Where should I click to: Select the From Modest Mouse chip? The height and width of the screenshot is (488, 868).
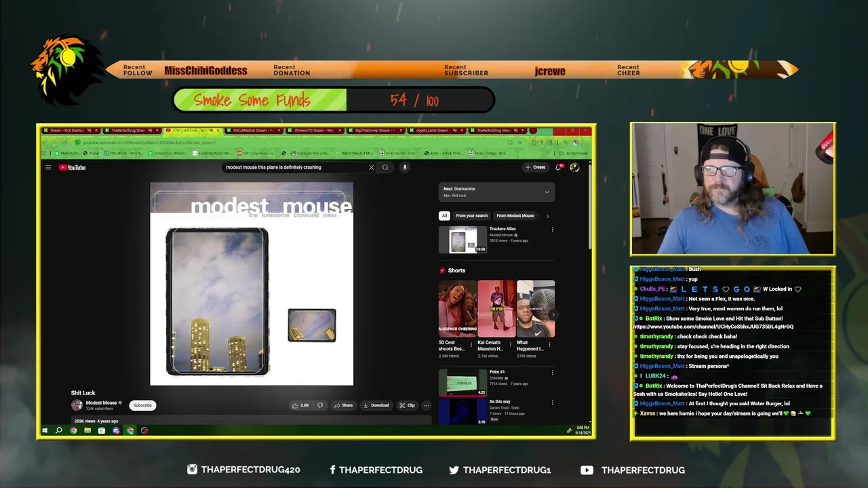515,216
